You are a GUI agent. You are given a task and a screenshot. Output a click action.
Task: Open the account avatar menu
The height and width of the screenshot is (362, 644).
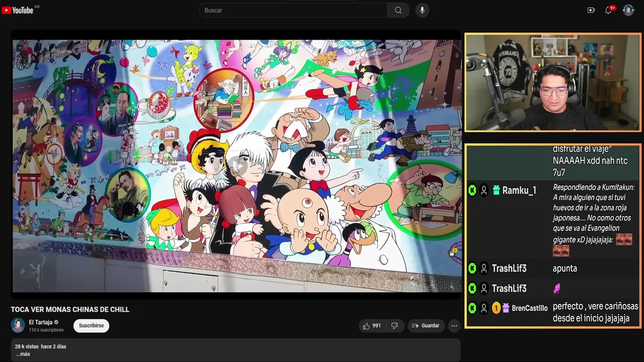(x=628, y=10)
